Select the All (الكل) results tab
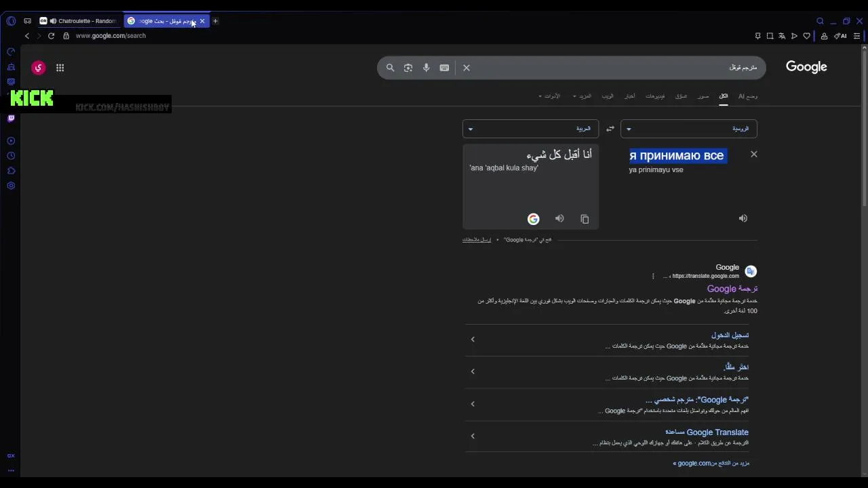The width and height of the screenshot is (868, 488). coord(724,96)
